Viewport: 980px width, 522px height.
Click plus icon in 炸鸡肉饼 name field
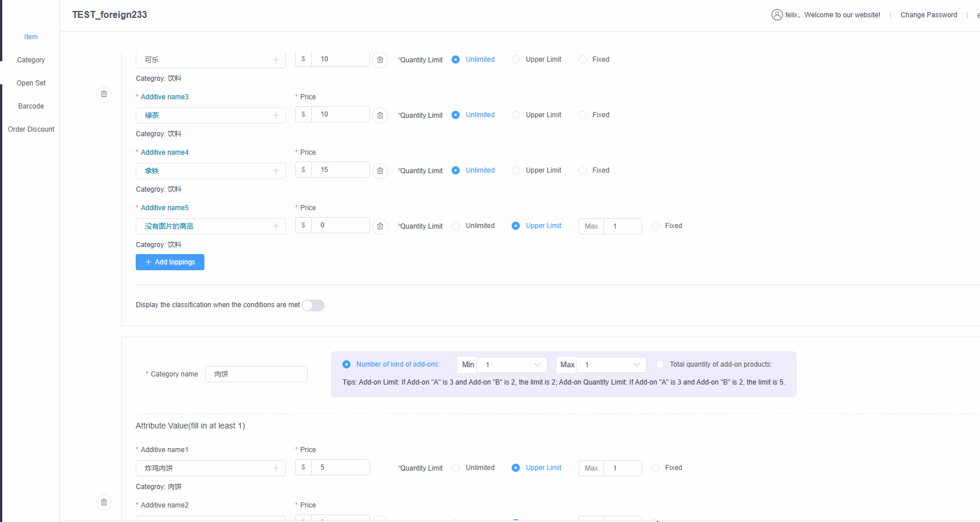click(275, 468)
